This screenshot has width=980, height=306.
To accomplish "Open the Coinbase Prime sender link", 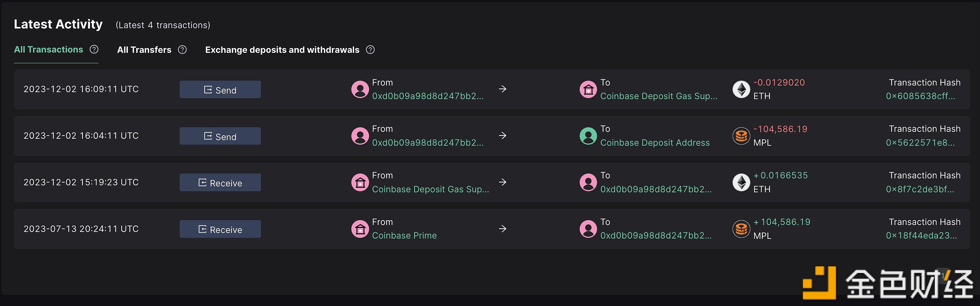I will pos(404,236).
